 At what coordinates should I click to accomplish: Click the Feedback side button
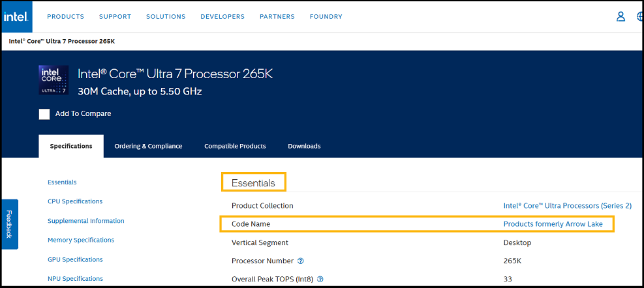(x=9, y=224)
